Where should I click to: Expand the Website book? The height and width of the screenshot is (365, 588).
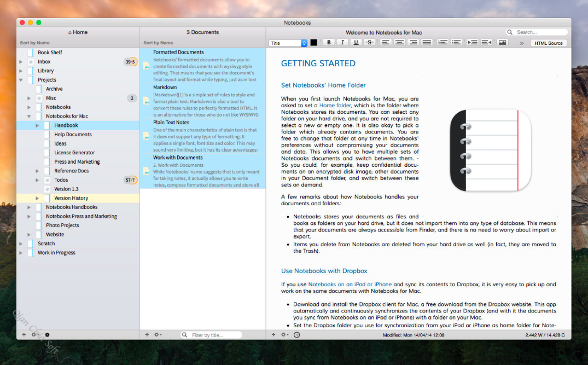pyautogui.click(x=29, y=234)
